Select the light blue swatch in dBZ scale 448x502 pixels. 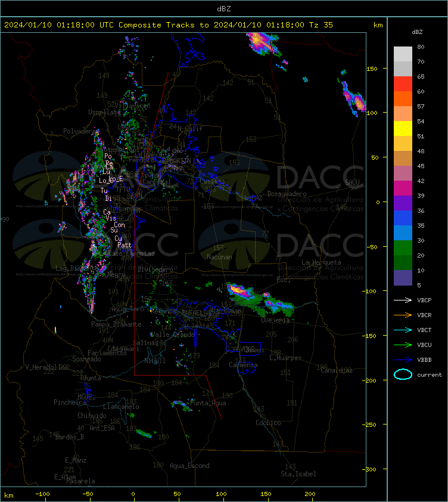(x=403, y=233)
